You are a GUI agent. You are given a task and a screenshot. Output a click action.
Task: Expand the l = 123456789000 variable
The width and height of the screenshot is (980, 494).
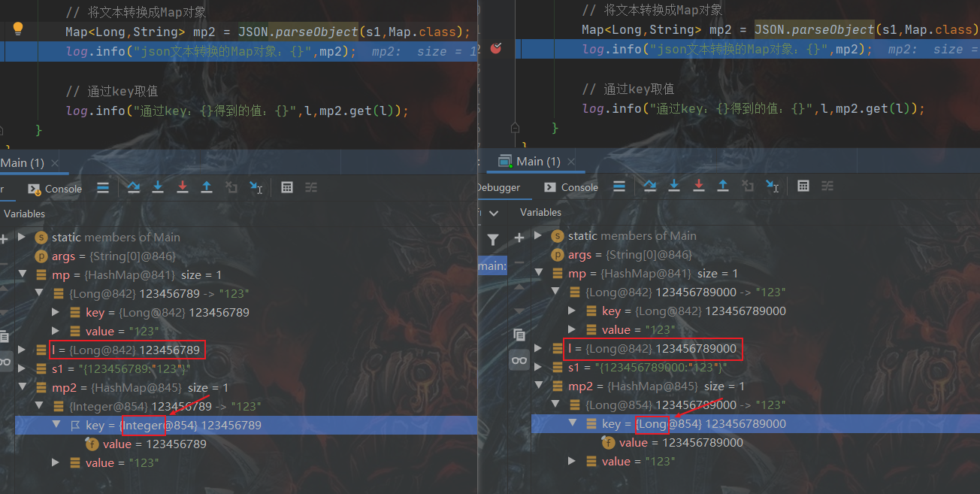(x=537, y=348)
